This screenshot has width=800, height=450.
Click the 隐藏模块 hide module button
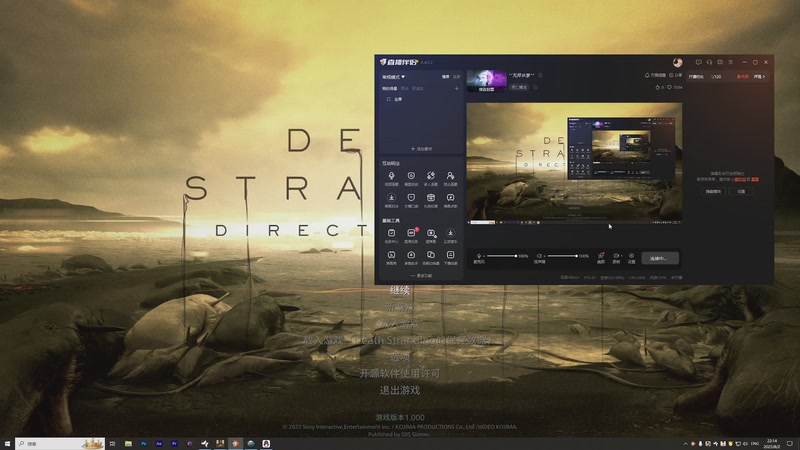[x=713, y=191]
